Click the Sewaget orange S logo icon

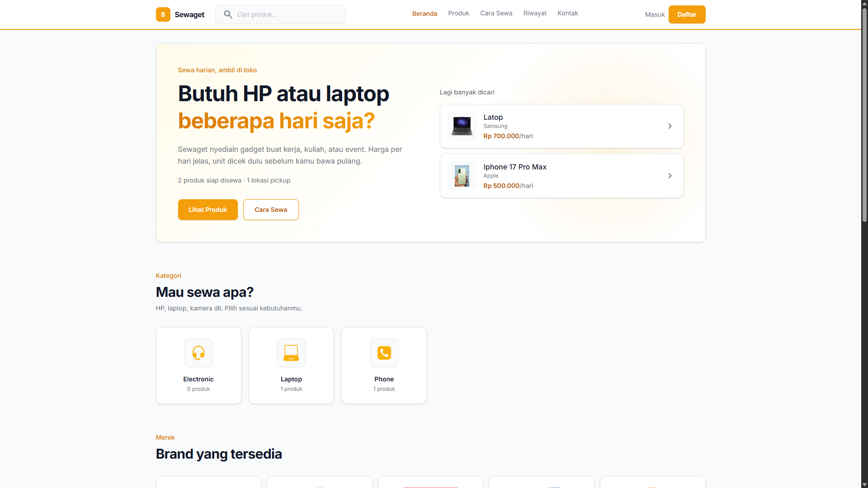[163, 14]
